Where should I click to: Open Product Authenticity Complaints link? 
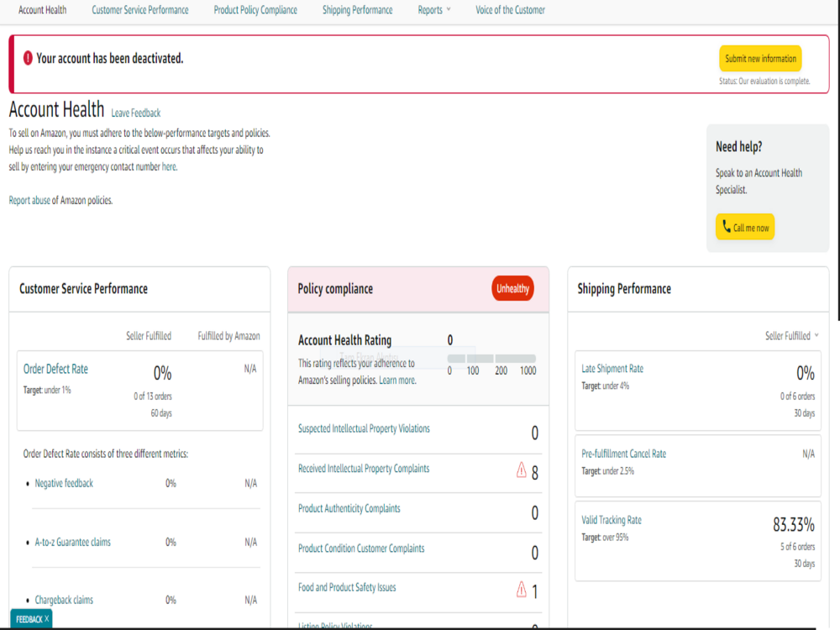349,508
